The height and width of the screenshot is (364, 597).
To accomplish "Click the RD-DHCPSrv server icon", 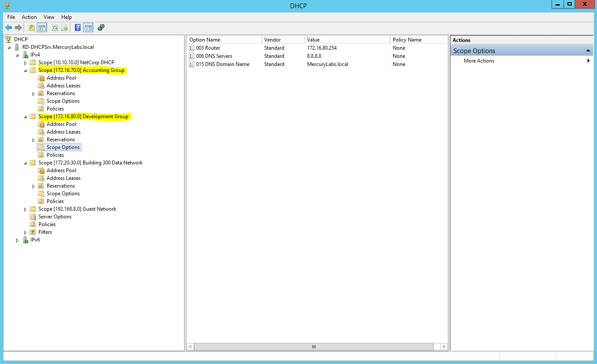I will tap(18, 47).
